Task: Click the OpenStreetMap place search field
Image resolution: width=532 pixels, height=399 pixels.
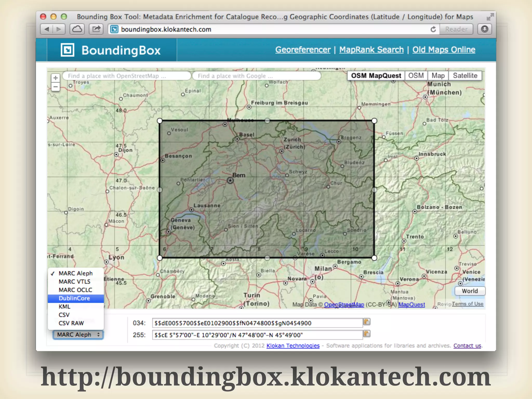Action: [127, 76]
